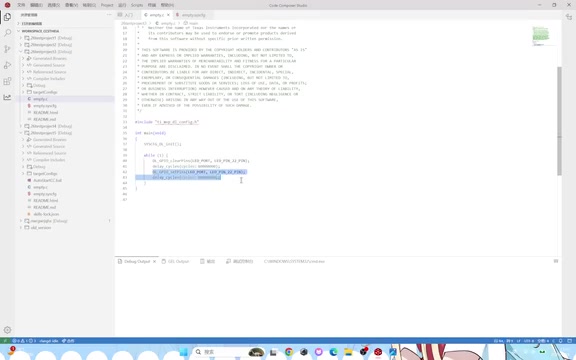Click the code minimap preview
Viewport: 576px width, 360px height.
click(x=540, y=36)
